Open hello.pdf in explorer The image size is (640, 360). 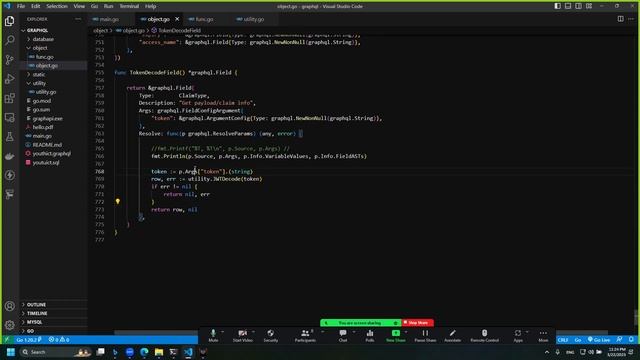(43, 127)
